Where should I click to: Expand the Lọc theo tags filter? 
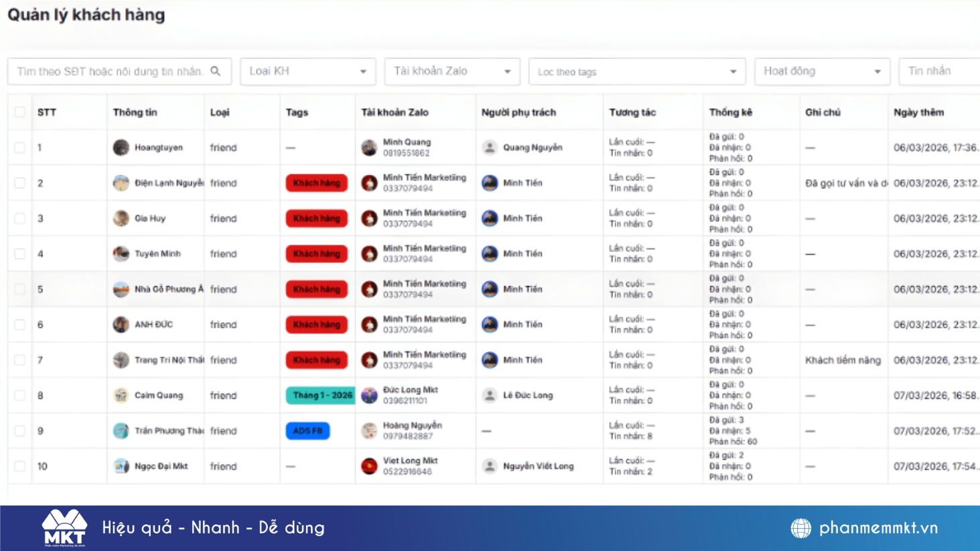[636, 70]
